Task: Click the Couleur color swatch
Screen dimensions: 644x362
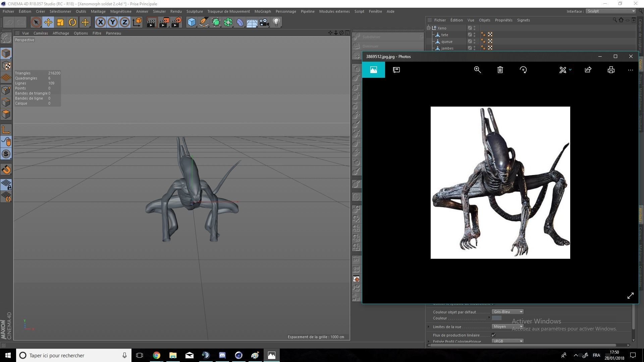Action: click(496, 318)
